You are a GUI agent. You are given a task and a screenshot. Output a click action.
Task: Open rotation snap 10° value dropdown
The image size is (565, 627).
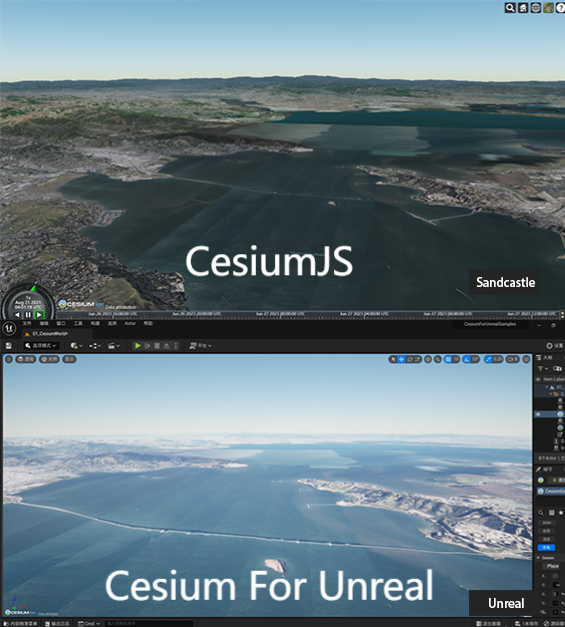coord(475,359)
